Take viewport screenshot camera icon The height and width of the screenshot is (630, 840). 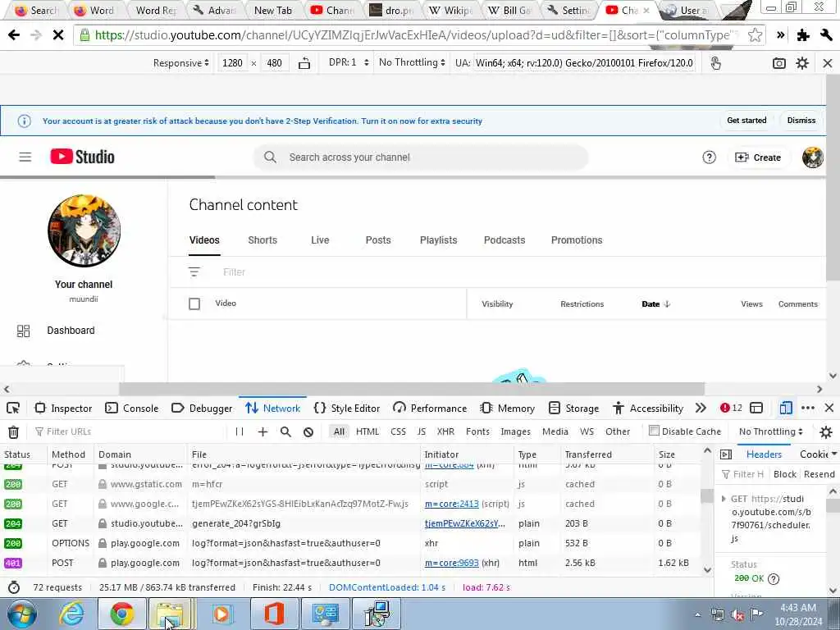coord(779,63)
